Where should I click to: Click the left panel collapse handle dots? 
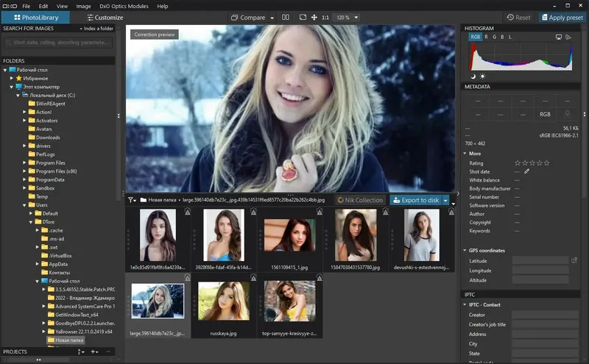point(119,116)
